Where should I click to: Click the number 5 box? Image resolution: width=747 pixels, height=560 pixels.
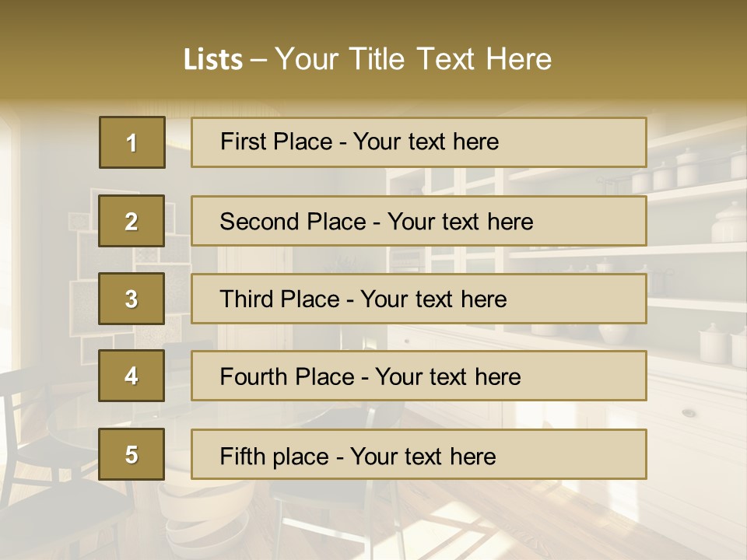[x=132, y=454]
